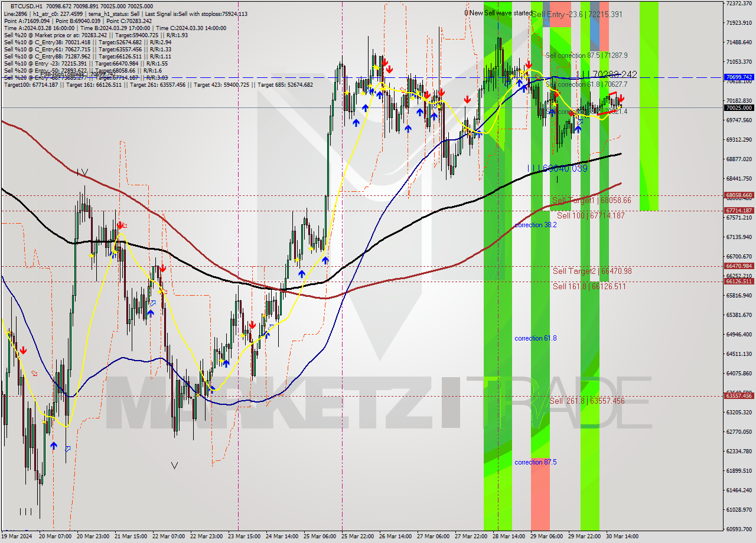756x543 pixels.
Task: Click the 64946.420 price scale value
Action: click(739, 335)
